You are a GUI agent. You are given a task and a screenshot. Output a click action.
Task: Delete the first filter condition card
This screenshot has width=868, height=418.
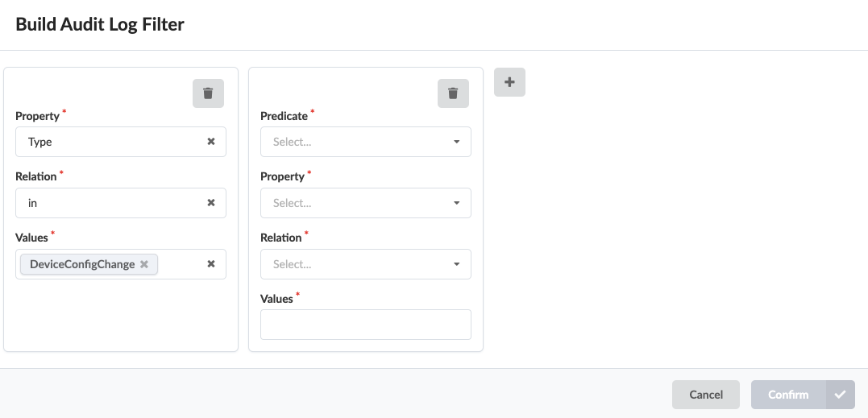point(208,93)
